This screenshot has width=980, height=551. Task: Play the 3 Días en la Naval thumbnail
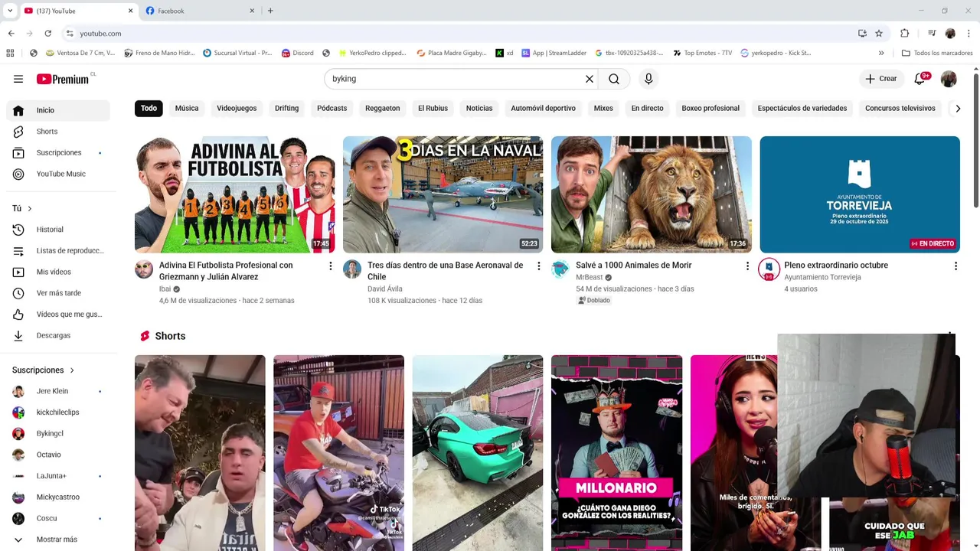point(443,194)
